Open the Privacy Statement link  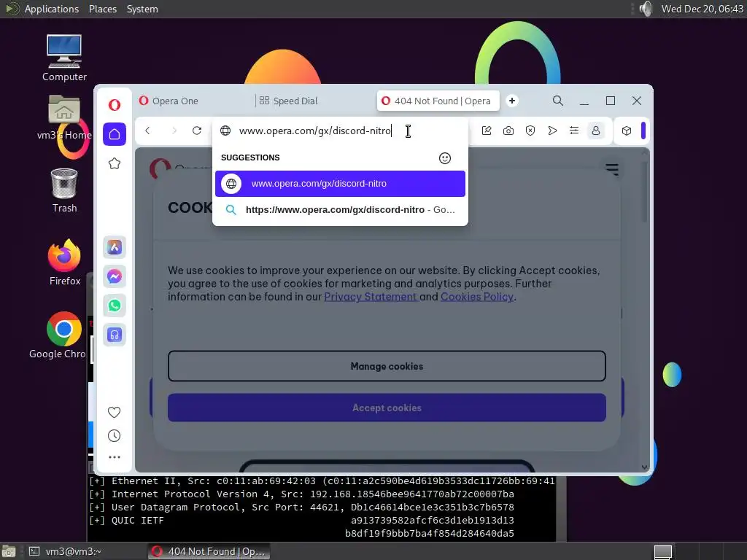[370, 297]
